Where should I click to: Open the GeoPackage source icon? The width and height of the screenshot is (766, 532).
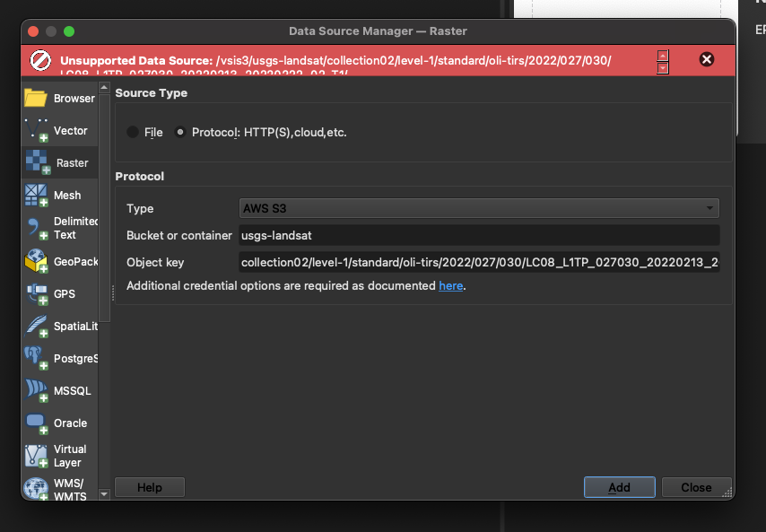[x=36, y=261]
